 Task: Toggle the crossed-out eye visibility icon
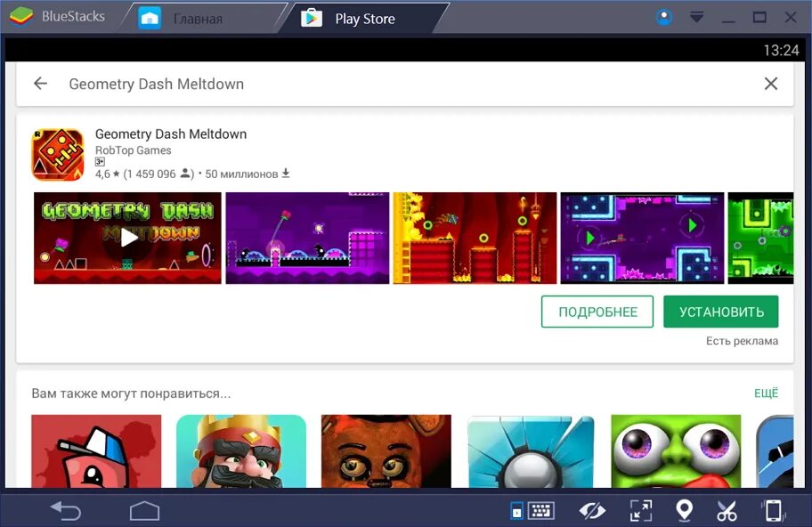[592, 511]
